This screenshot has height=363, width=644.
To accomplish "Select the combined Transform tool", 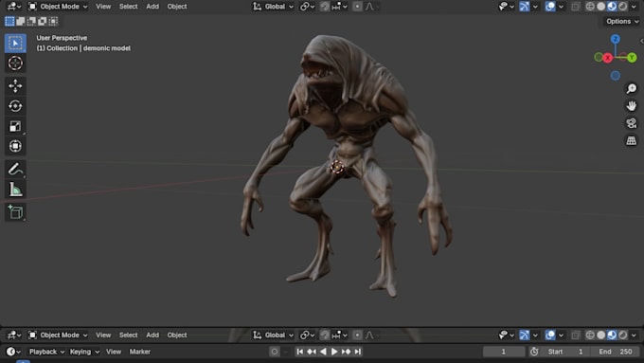I will tap(15, 146).
